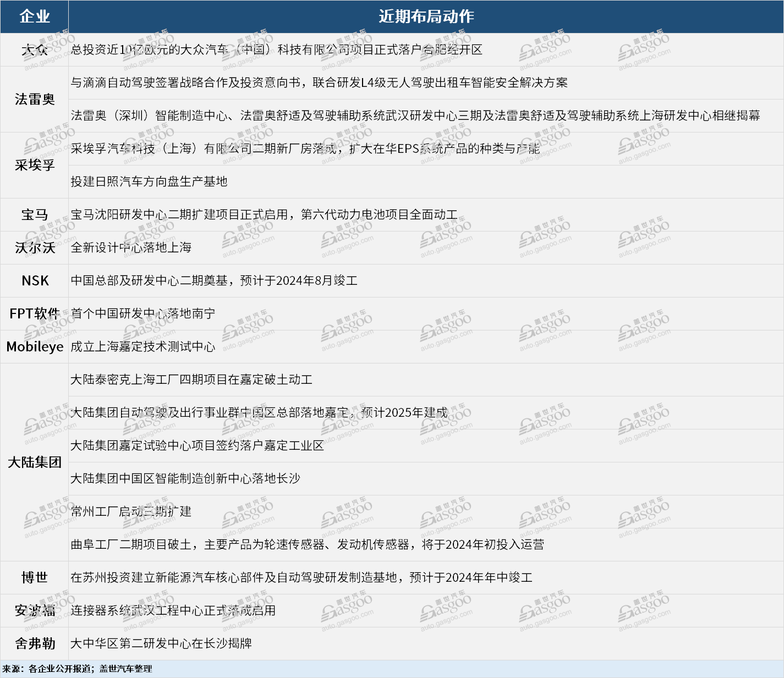
Task: Click the 中国总部及研发中心二期奠基 row
Action: click(x=426, y=281)
